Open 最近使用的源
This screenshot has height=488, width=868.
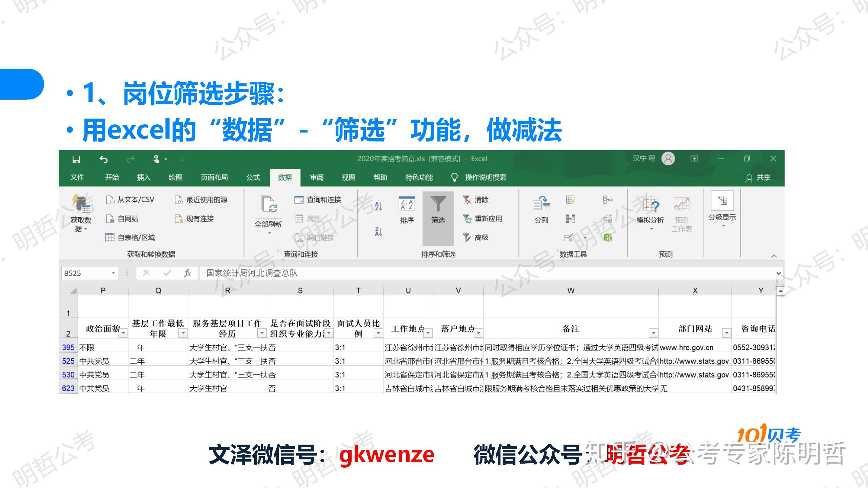[201, 200]
